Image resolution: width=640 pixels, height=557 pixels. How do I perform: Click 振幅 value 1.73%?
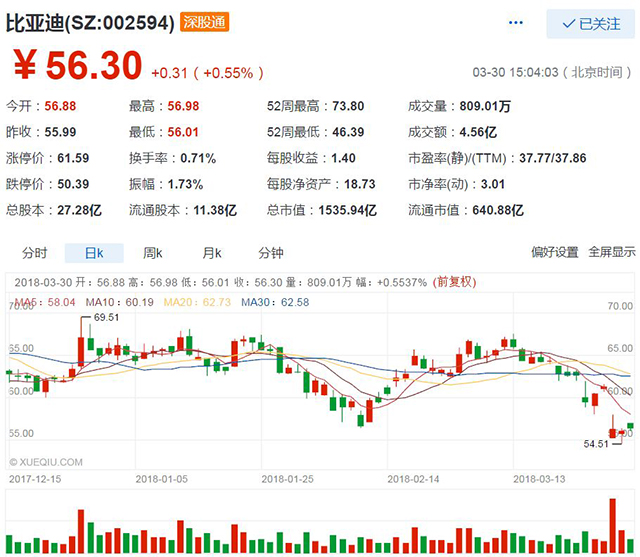185,184
